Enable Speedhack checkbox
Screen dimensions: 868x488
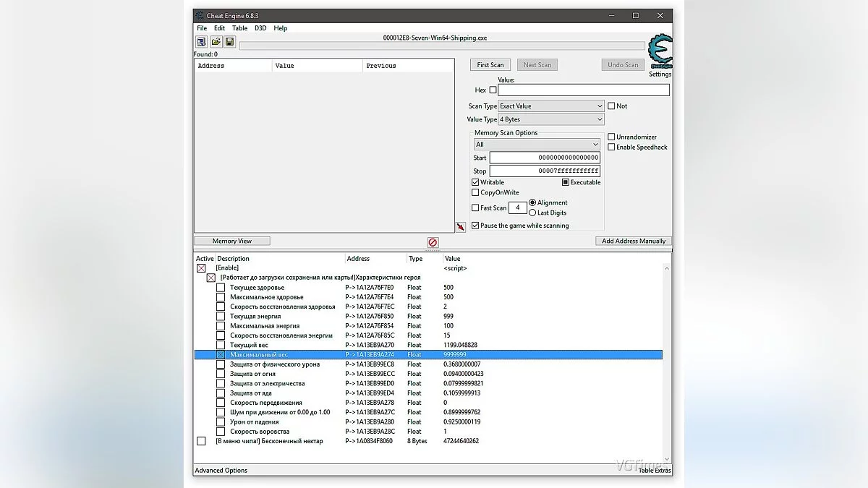tap(612, 147)
